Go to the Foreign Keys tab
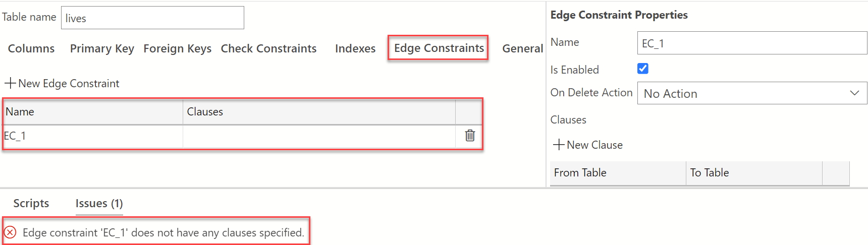Viewport: 868px width, 245px height. (178, 48)
